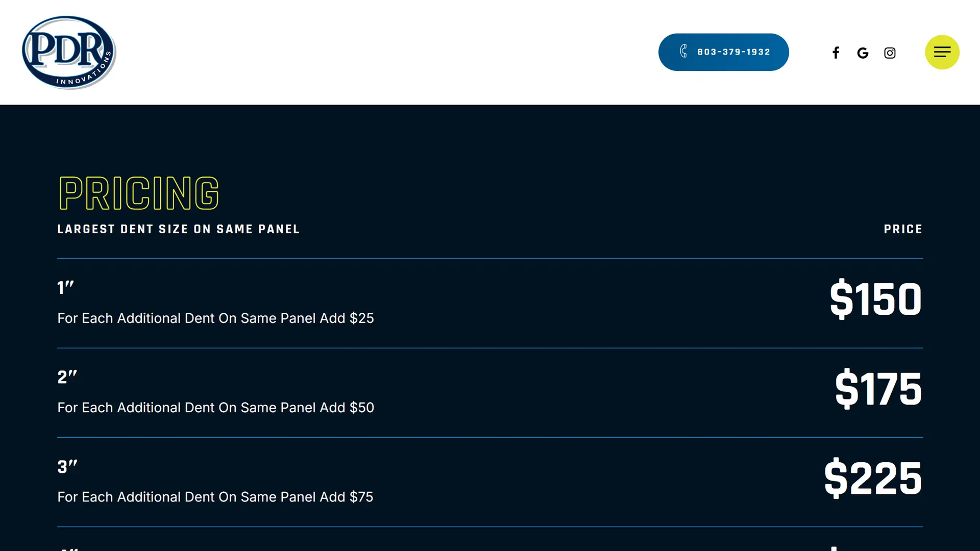This screenshot has width=980, height=551.
Task: Select the 2″ dent size label
Action: tap(67, 377)
